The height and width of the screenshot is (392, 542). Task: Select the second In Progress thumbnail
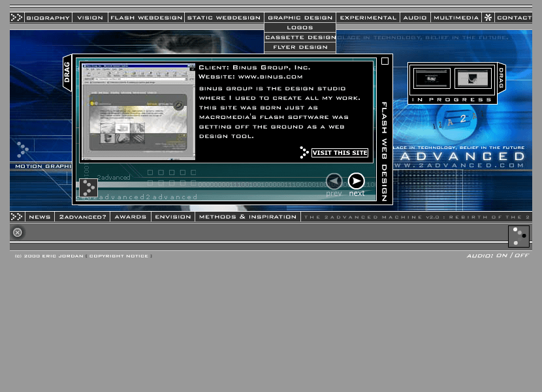473,78
